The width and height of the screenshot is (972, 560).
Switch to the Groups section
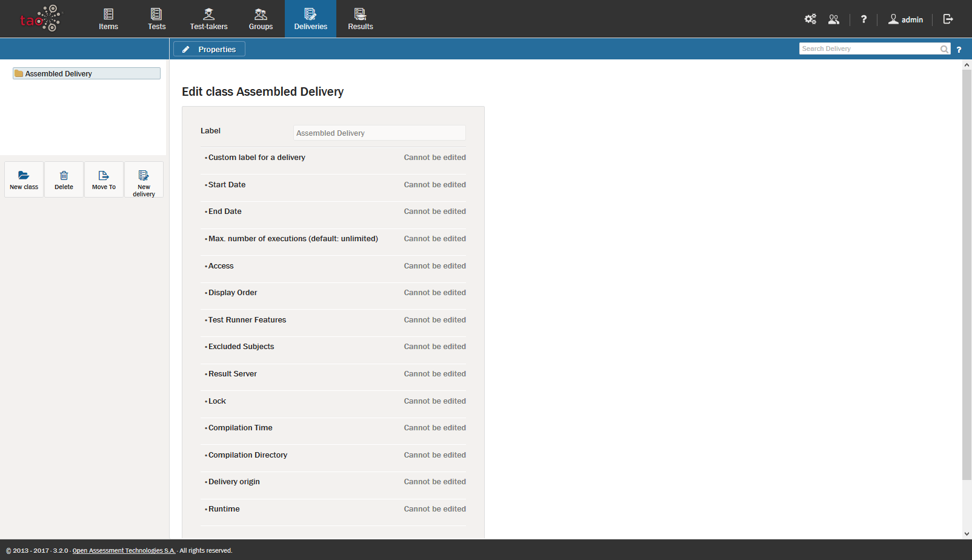point(261,19)
